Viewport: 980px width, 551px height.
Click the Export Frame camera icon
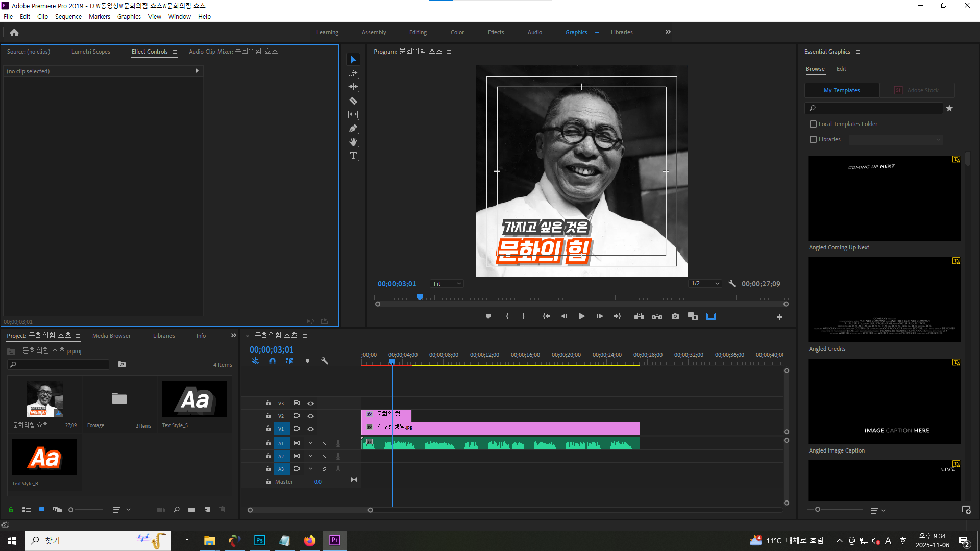click(x=675, y=316)
